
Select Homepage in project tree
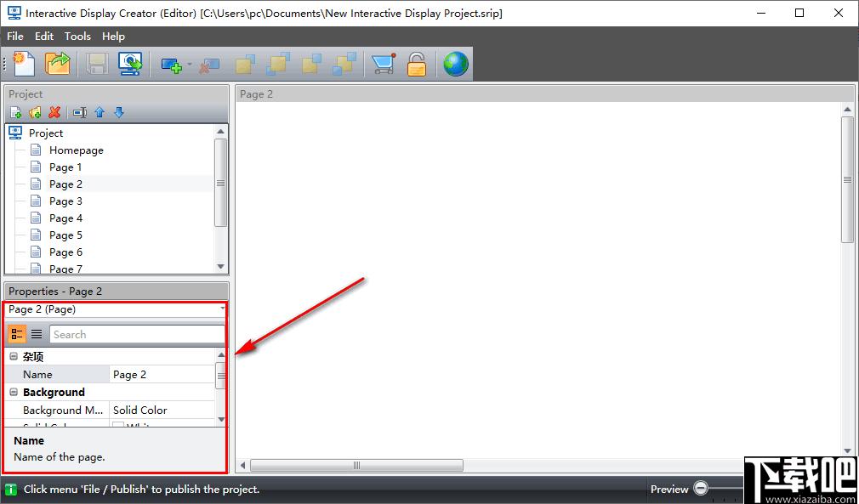pyautogui.click(x=77, y=150)
